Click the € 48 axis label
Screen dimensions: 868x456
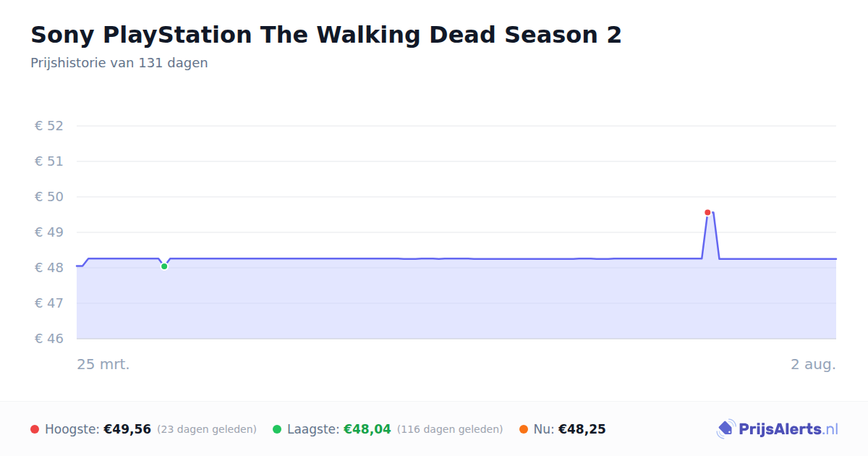49,268
